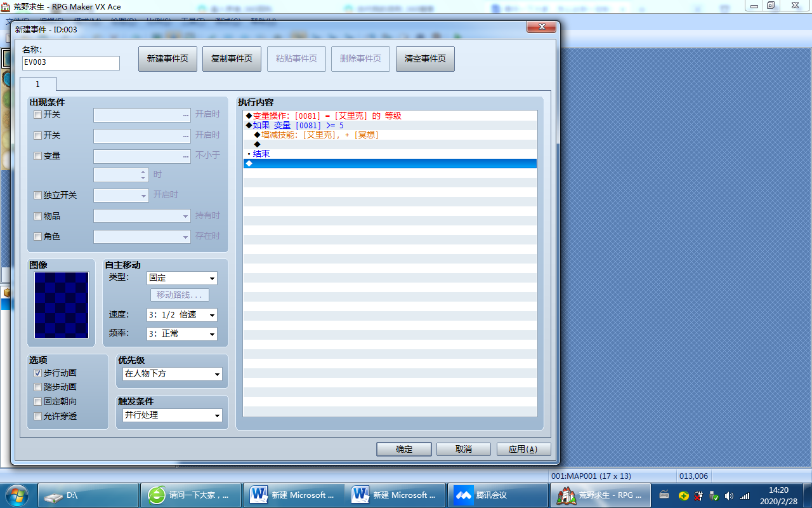The width and height of the screenshot is (812, 508).
Task: Open the on-screen keyboard tray icon
Action: pos(664,495)
